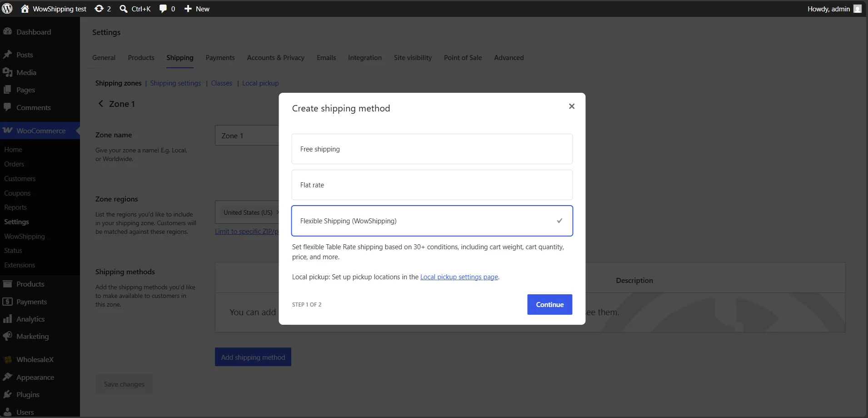
Task: Open the WordPress logo menu
Action: pos(7,9)
